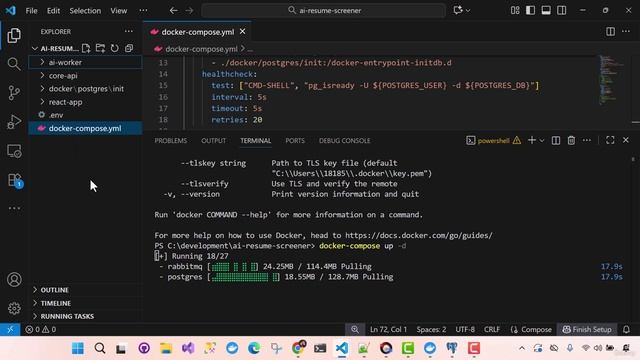This screenshot has height=360, width=640.
Task: Click the ai-resume-screener command center search
Action: tap(324, 11)
